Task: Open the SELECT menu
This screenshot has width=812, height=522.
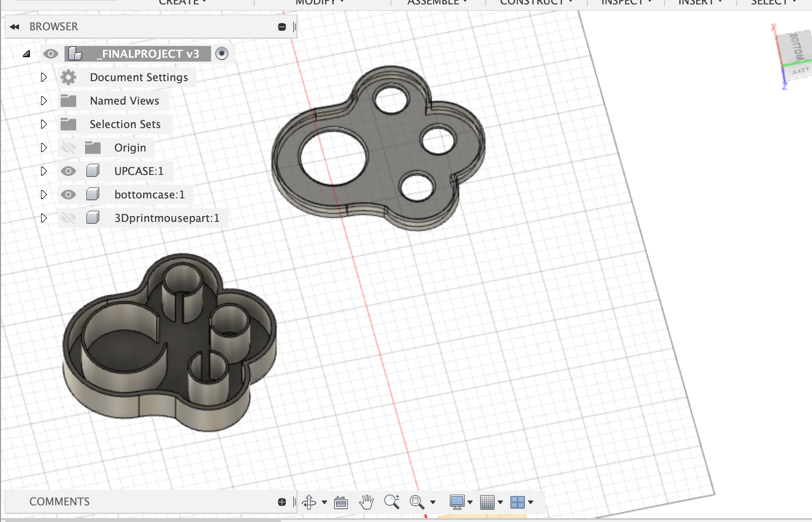Action: coord(773,2)
